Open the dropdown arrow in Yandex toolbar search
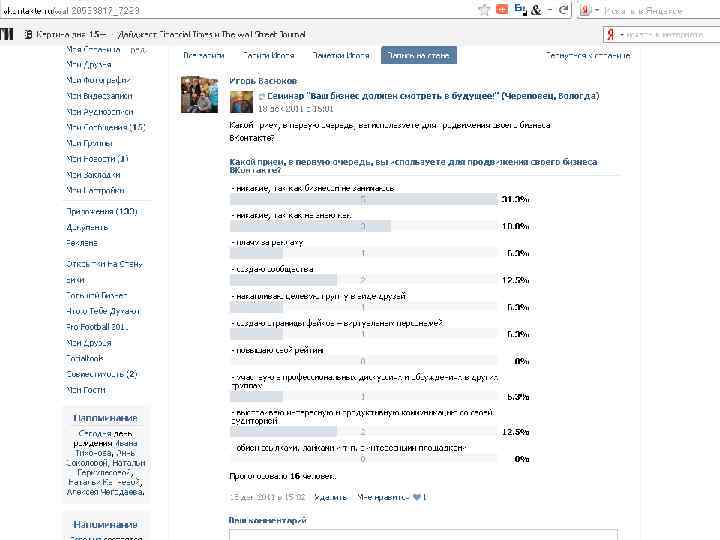 pos(621,34)
